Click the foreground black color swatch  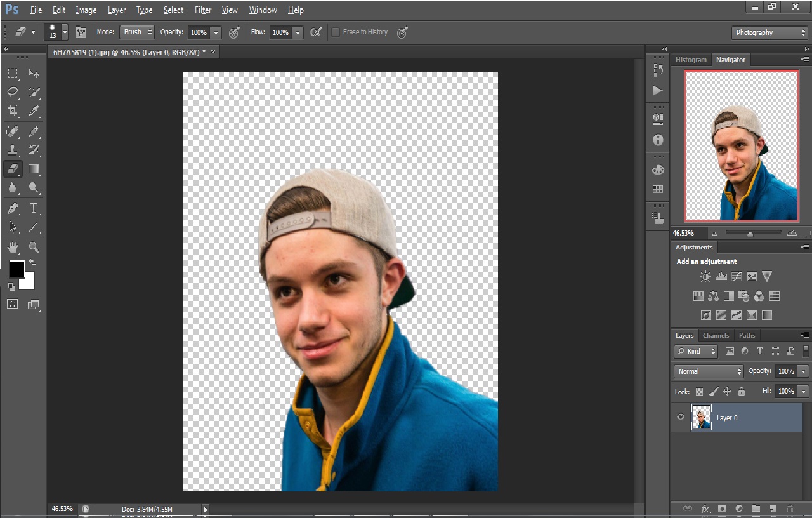click(16, 269)
